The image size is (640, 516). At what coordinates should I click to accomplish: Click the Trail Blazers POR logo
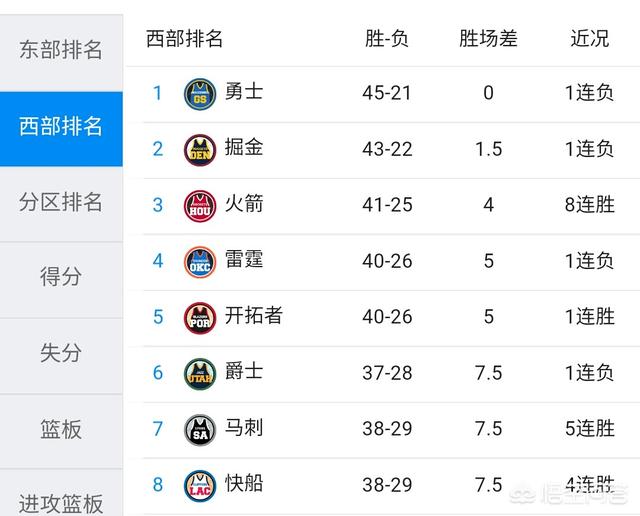click(x=200, y=318)
